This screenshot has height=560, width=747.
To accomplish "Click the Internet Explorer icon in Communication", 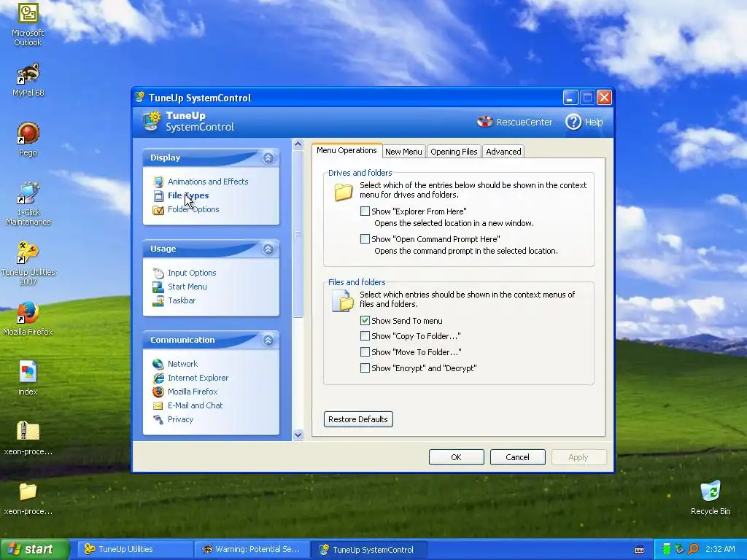I will point(158,378).
